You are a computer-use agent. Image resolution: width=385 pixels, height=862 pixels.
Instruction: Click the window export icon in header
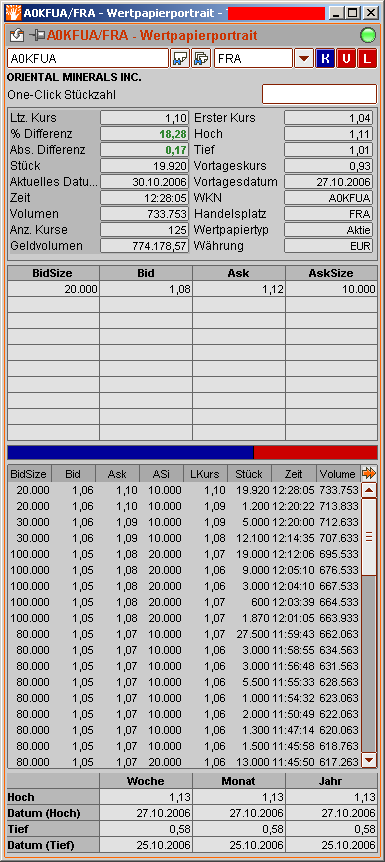18,36
